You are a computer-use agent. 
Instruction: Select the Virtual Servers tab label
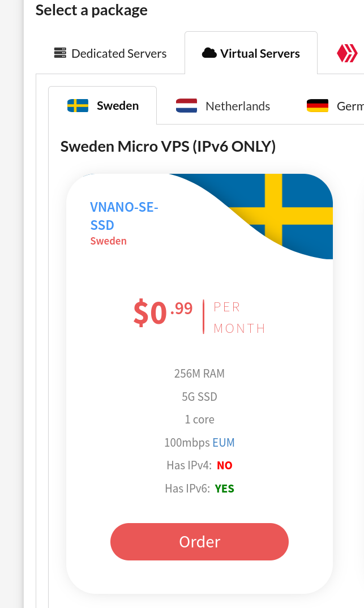coord(260,54)
